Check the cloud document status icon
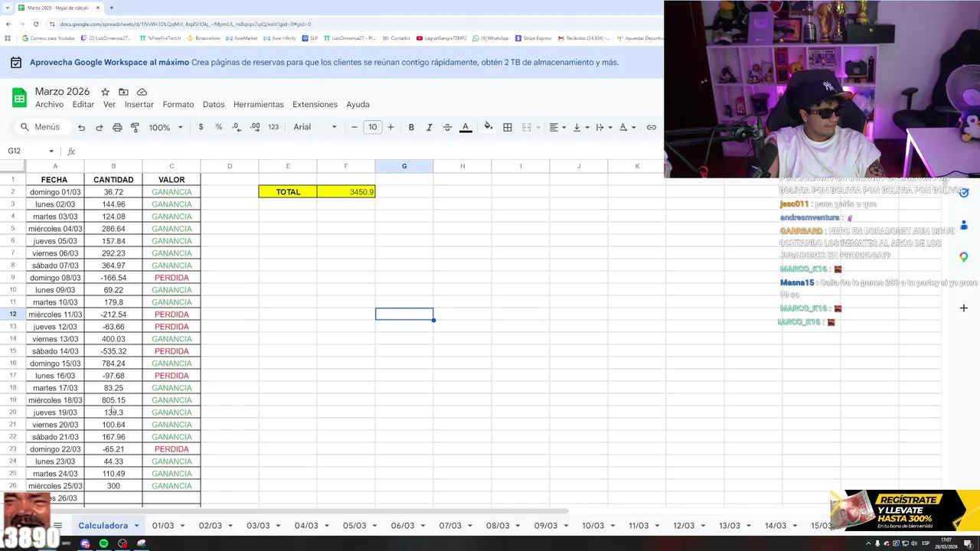The width and height of the screenshot is (980, 551). [142, 92]
